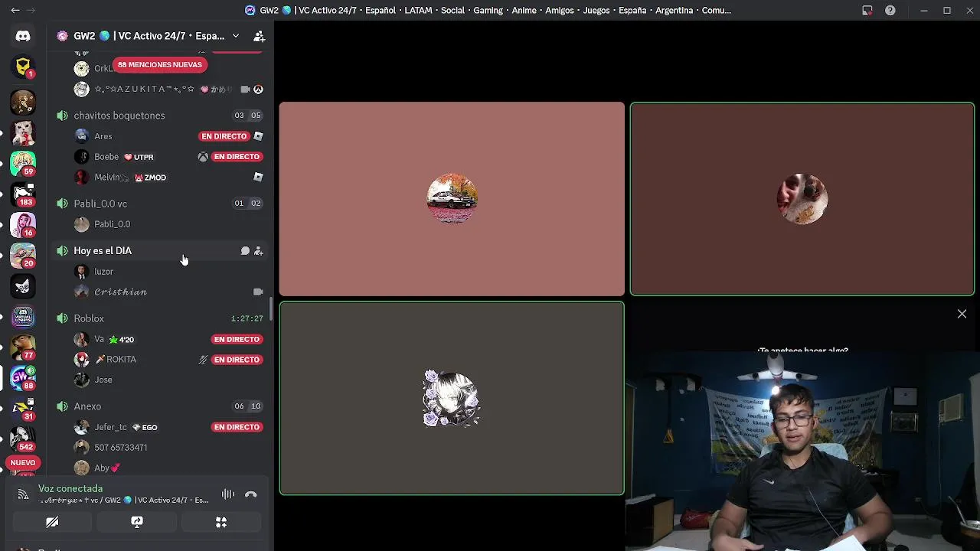Viewport: 980px width, 551px height.
Task: Open the server with 59 mentions badge
Action: click(x=23, y=163)
